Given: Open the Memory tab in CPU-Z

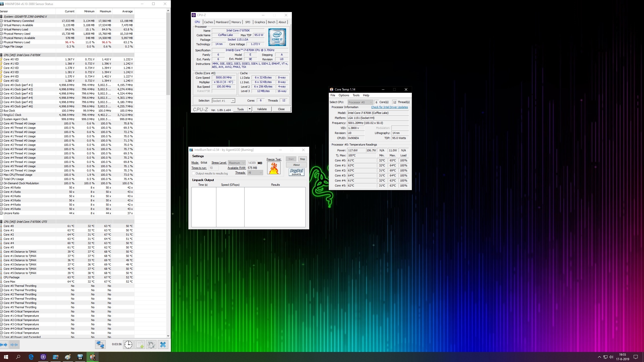Looking at the screenshot, I should coord(236,22).
